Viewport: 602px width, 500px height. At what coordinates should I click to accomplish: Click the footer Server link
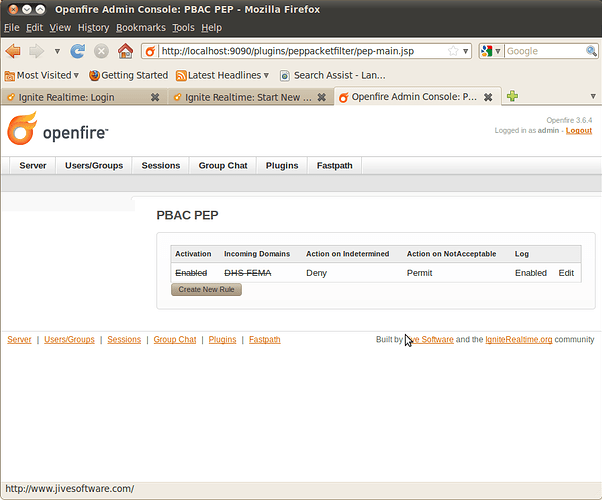tap(19, 339)
